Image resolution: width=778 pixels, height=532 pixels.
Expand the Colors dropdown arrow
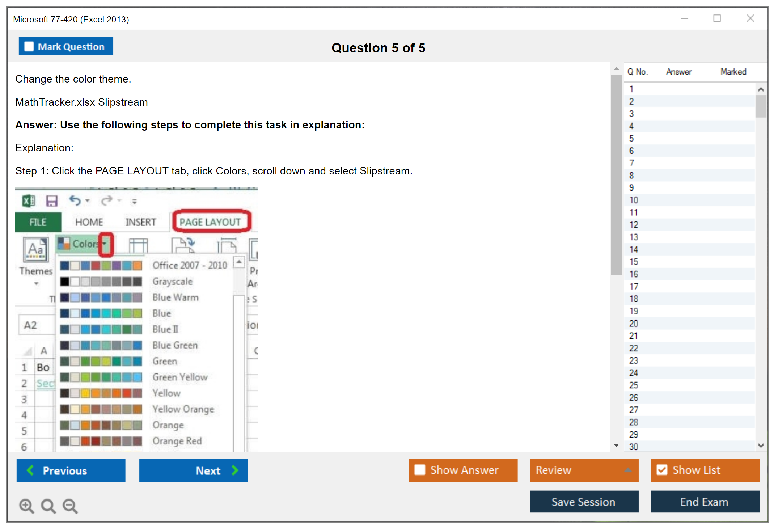105,244
